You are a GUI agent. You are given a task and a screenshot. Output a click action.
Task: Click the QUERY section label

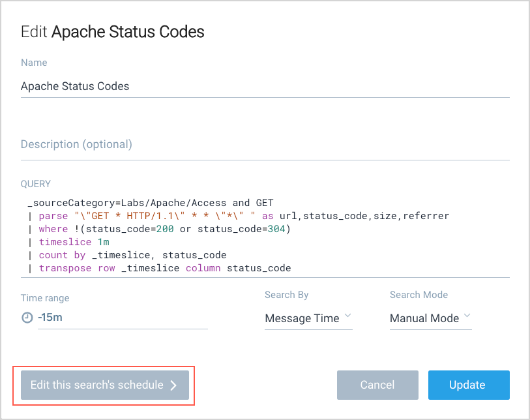point(35,184)
